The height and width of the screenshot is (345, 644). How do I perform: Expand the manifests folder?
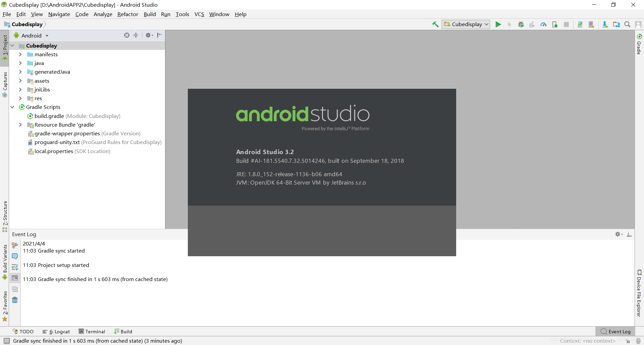20,54
